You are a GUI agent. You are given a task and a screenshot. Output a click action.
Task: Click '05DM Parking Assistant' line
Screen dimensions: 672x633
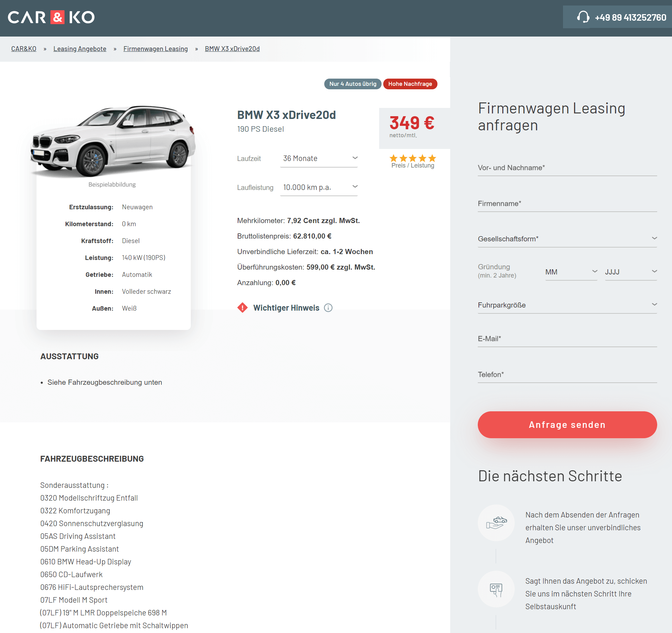[x=79, y=549]
